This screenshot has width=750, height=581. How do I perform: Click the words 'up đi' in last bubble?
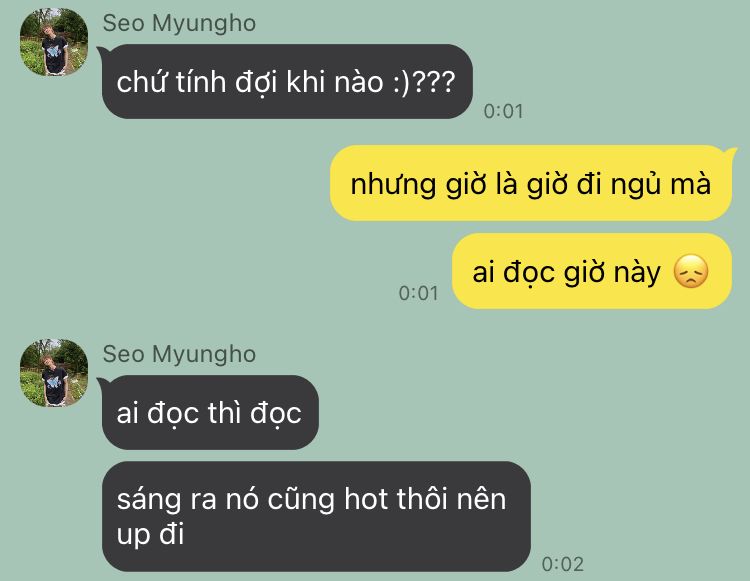150,535
